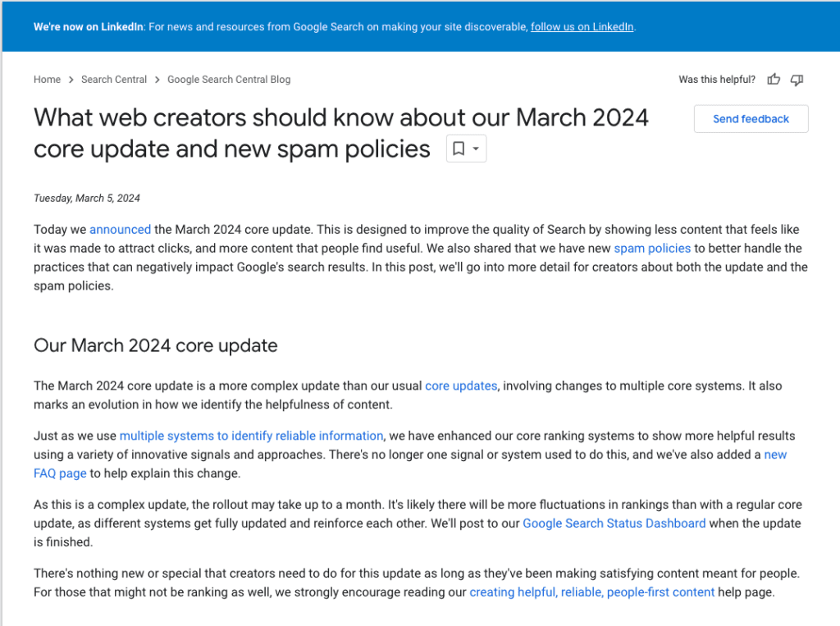The width and height of the screenshot is (840, 626).
Task: Click the chevron after Home breadcrumb
Action: point(71,80)
